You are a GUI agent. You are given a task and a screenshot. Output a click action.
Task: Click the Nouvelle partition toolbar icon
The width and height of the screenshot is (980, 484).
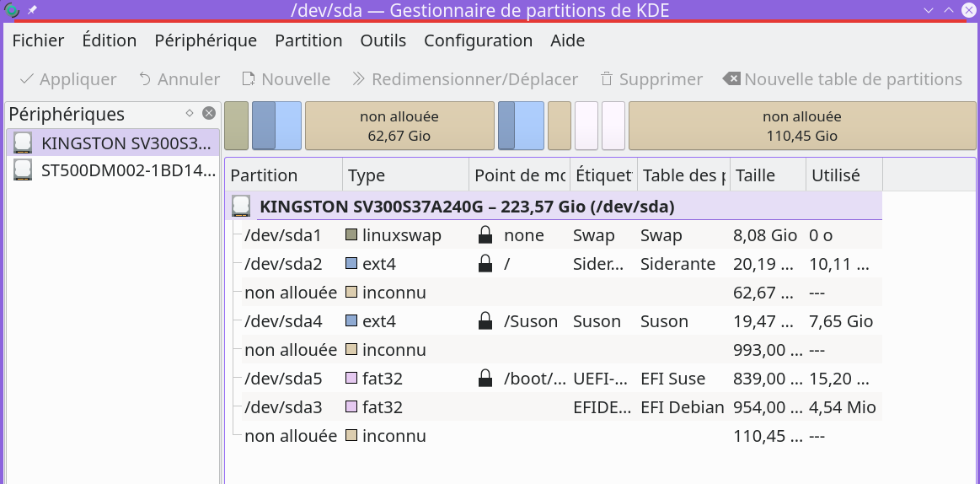point(249,79)
